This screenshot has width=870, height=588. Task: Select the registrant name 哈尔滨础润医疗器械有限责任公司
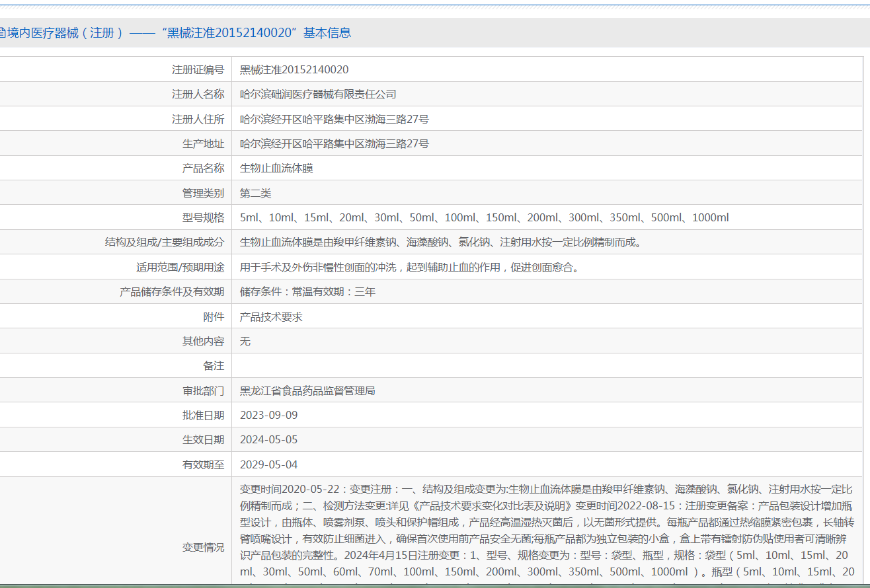pos(318,94)
